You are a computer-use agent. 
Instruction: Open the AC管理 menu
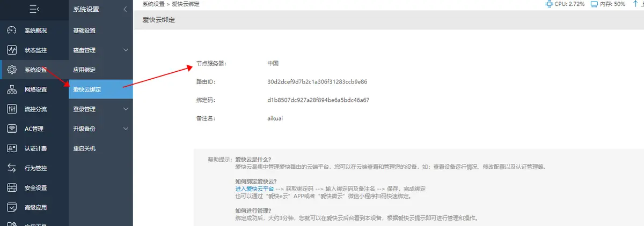click(34, 129)
